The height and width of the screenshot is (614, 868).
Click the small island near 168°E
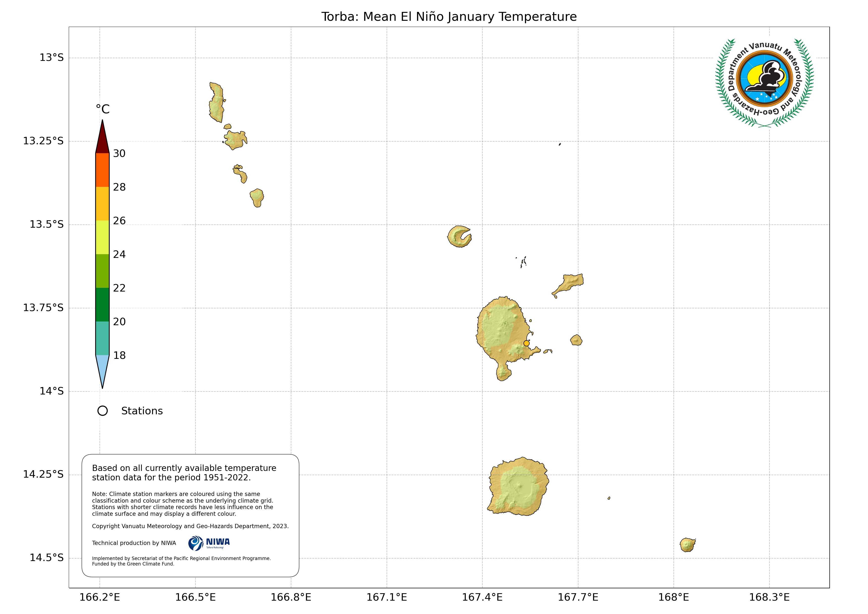coord(687,545)
